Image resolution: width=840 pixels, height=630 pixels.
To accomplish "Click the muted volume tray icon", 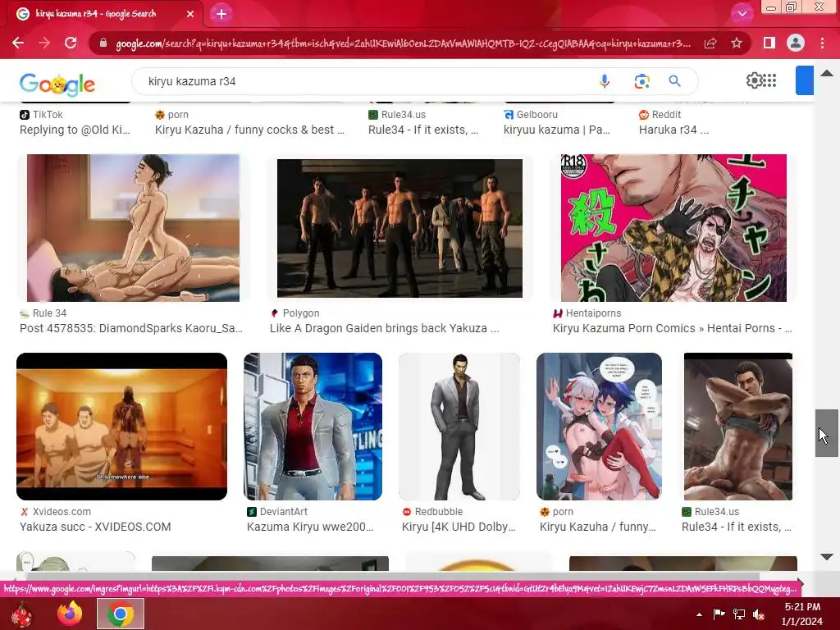I will point(759,614).
